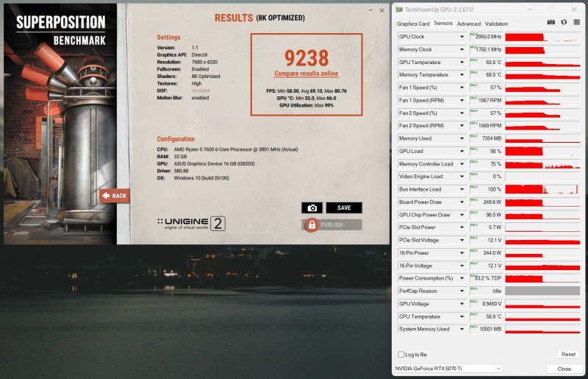Screen dimensions: 588x379
Task: Expand the GPU Temperature sensor dropdown
Action: (462, 63)
